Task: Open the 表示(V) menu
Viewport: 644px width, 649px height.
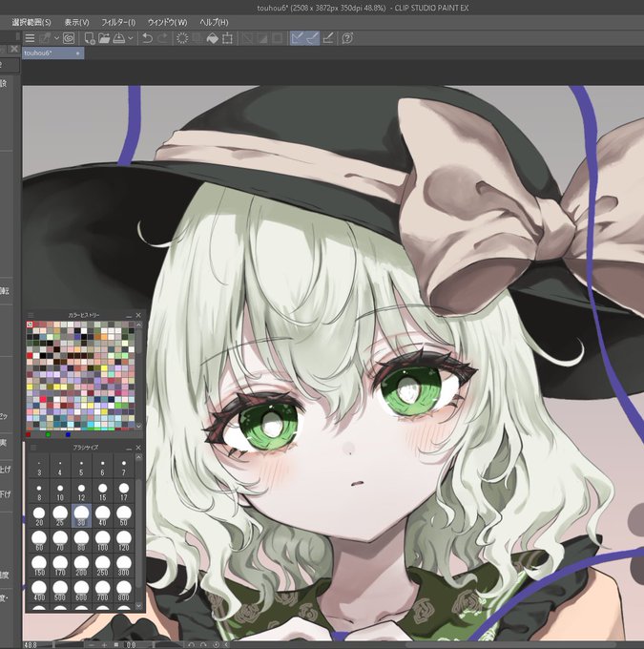Action: click(x=77, y=22)
